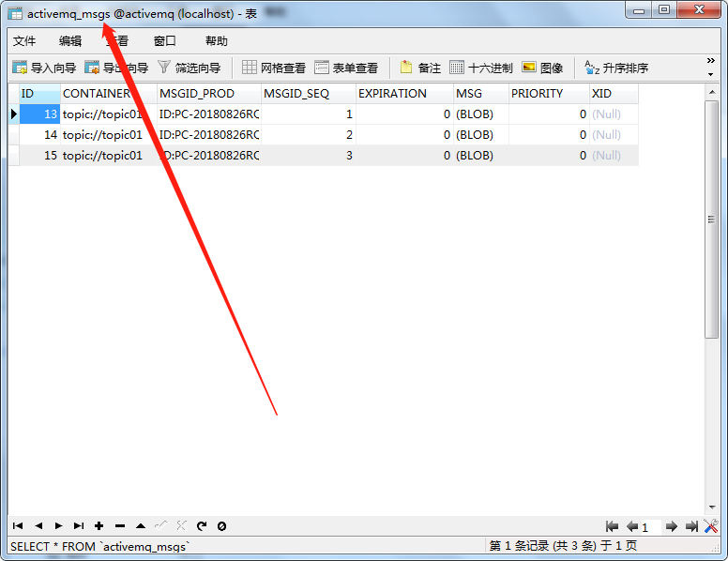Image resolution: width=728 pixels, height=561 pixels.
Task: Click the PRIORITY column header
Action: (x=549, y=94)
